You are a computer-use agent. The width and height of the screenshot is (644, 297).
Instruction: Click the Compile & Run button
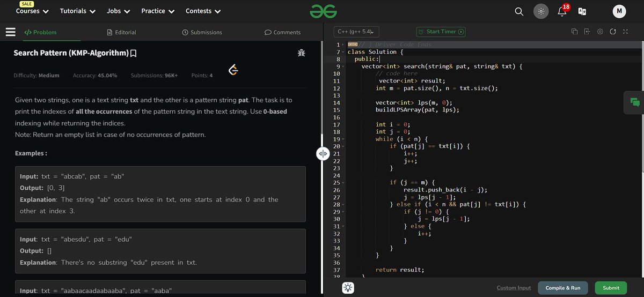(563, 288)
